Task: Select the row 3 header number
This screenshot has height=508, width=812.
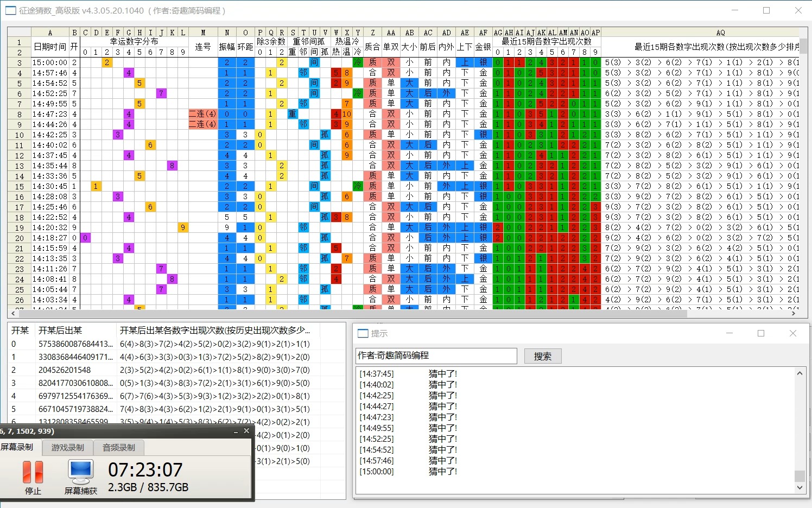Action: [19, 63]
